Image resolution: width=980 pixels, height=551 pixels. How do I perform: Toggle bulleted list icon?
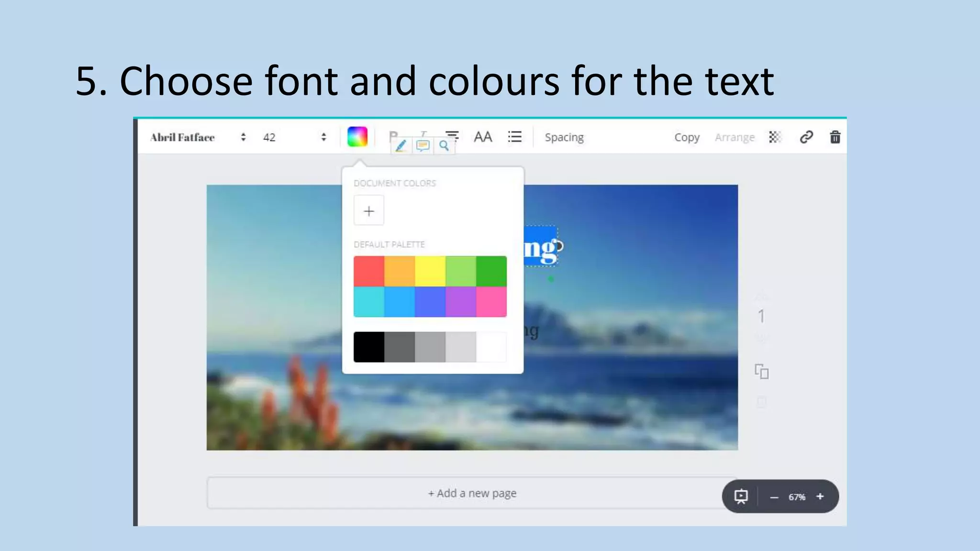pyautogui.click(x=514, y=137)
